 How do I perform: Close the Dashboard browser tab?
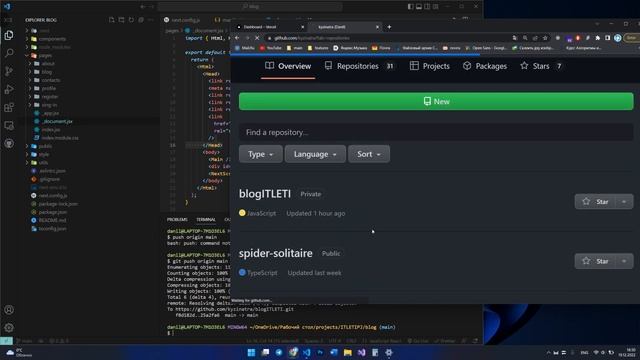pyautogui.click(x=302, y=27)
